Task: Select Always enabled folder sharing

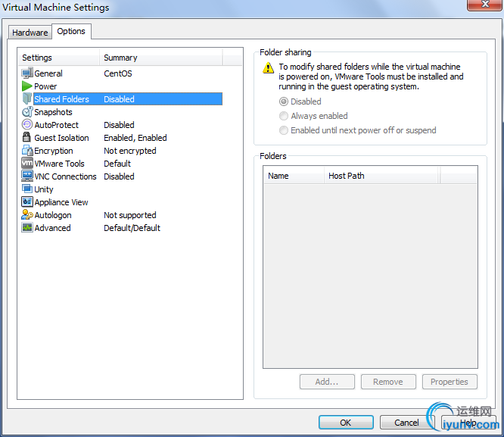Action: pyautogui.click(x=313, y=116)
